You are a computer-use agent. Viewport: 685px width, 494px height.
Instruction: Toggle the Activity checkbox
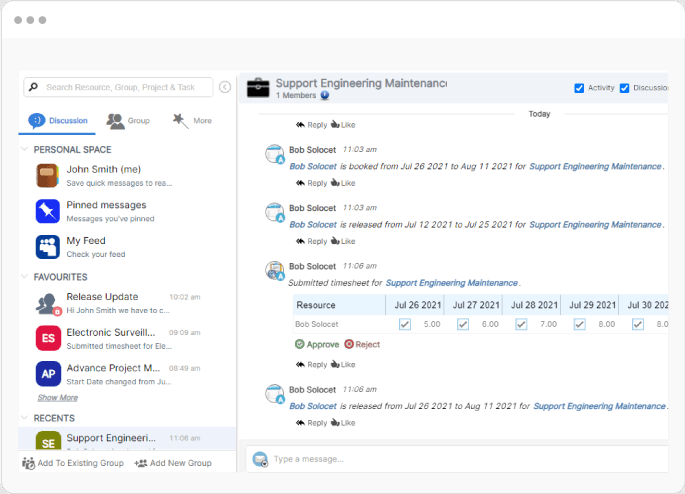click(579, 88)
